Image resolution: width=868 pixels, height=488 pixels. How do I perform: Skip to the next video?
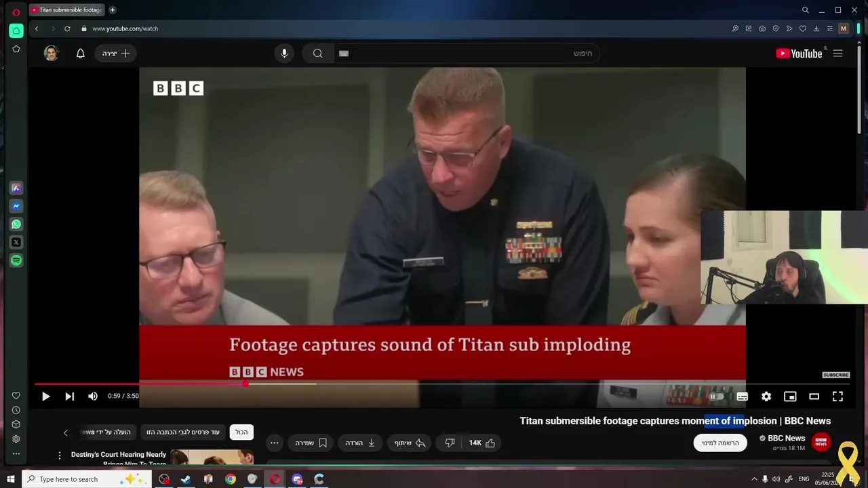(x=69, y=396)
